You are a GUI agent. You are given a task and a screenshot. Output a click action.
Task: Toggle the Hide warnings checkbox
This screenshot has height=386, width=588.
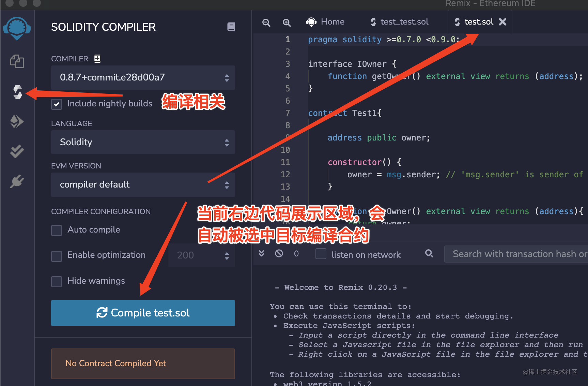(56, 281)
